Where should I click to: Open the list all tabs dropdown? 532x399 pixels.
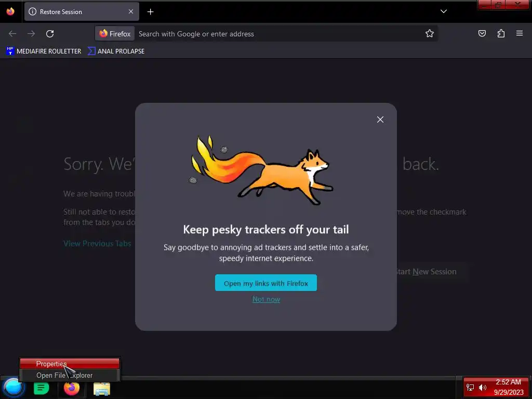pyautogui.click(x=444, y=11)
